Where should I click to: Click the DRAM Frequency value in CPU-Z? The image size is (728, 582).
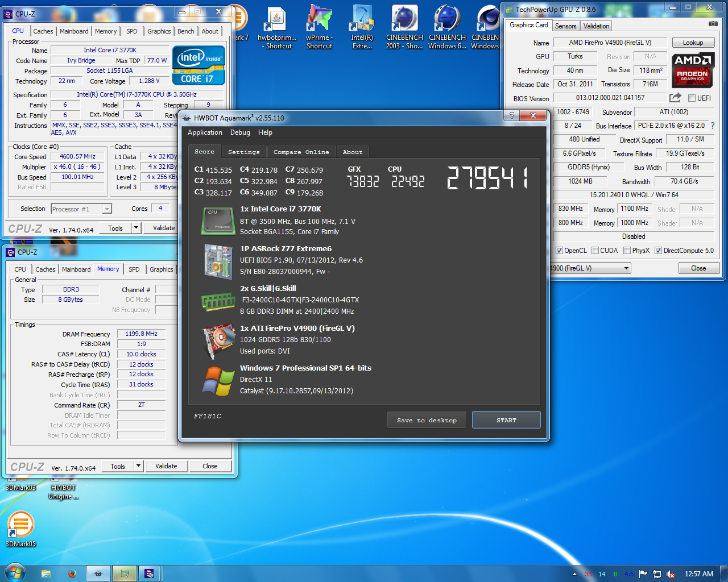142,334
